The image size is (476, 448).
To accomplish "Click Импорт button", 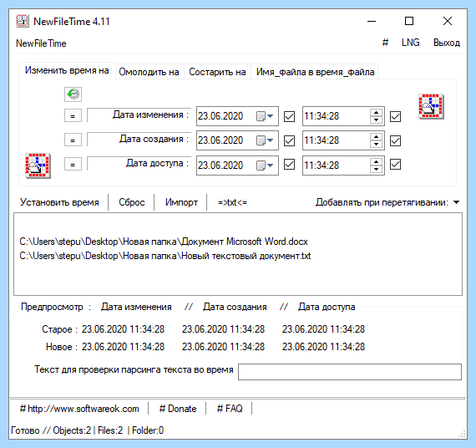I will click(181, 202).
